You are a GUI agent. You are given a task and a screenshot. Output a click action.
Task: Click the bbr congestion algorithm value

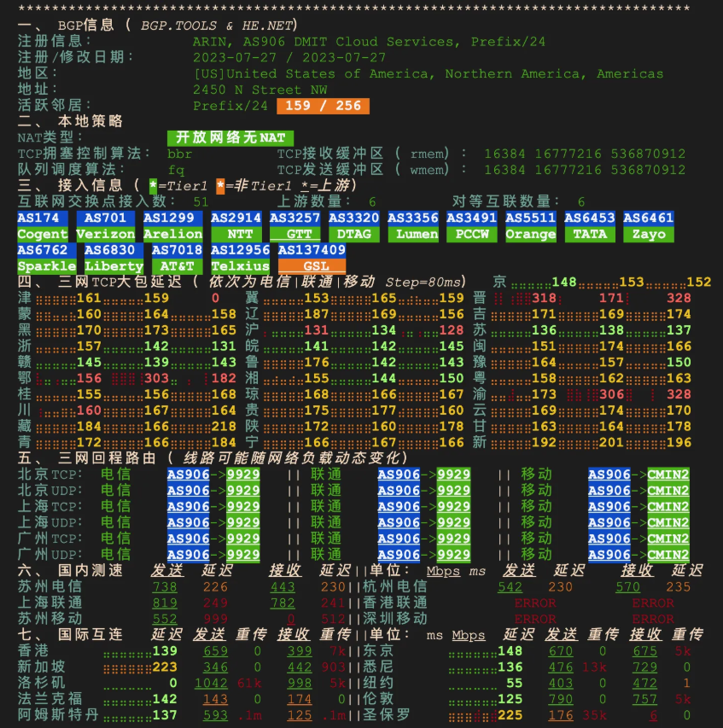(x=179, y=154)
